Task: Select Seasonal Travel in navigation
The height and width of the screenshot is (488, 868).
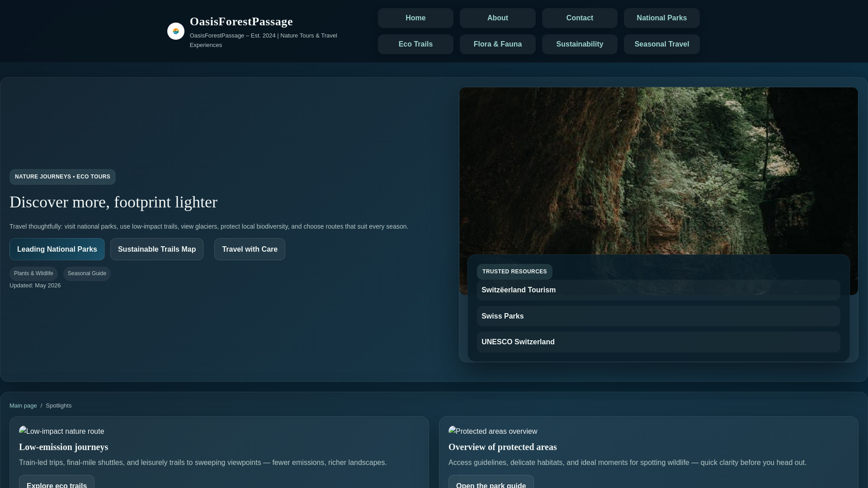Action: point(661,44)
